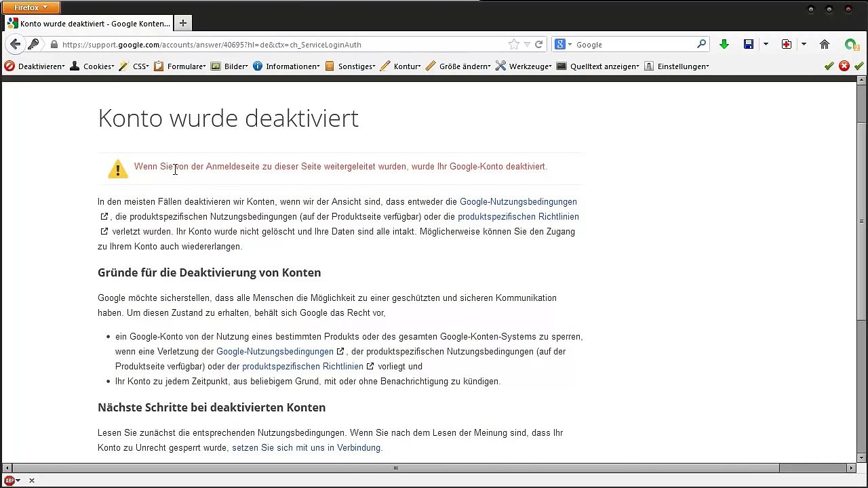Click the horizontal scrollbar left arrow

tap(7, 468)
